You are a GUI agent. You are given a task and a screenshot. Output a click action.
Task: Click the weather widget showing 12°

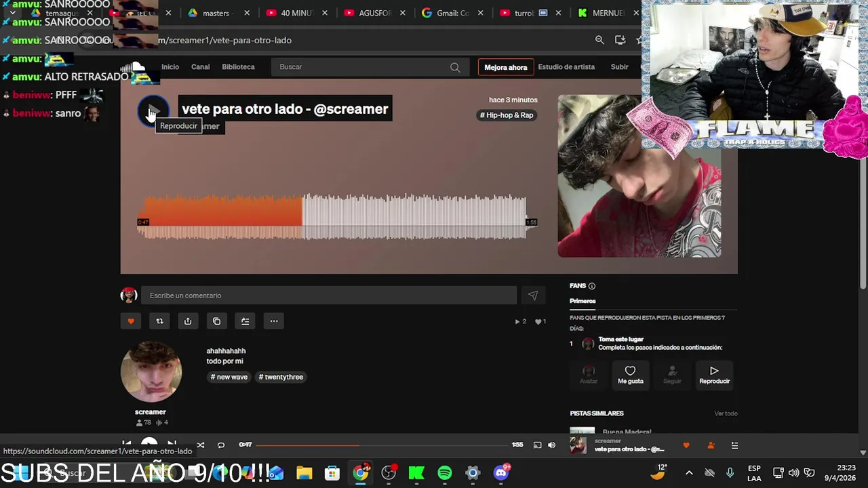tap(658, 472)
